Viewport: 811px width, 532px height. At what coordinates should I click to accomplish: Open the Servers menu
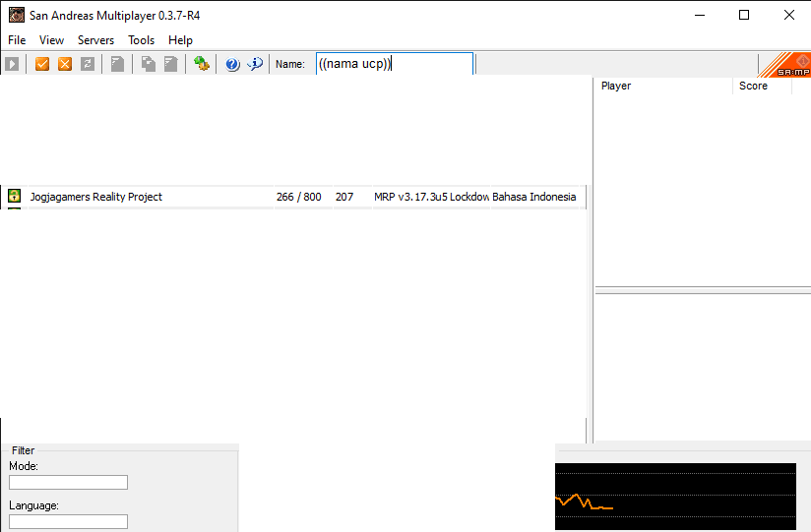[95, 40]
